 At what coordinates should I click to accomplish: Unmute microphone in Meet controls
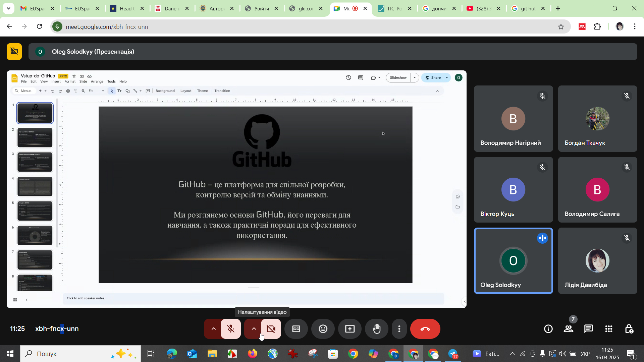231,329
